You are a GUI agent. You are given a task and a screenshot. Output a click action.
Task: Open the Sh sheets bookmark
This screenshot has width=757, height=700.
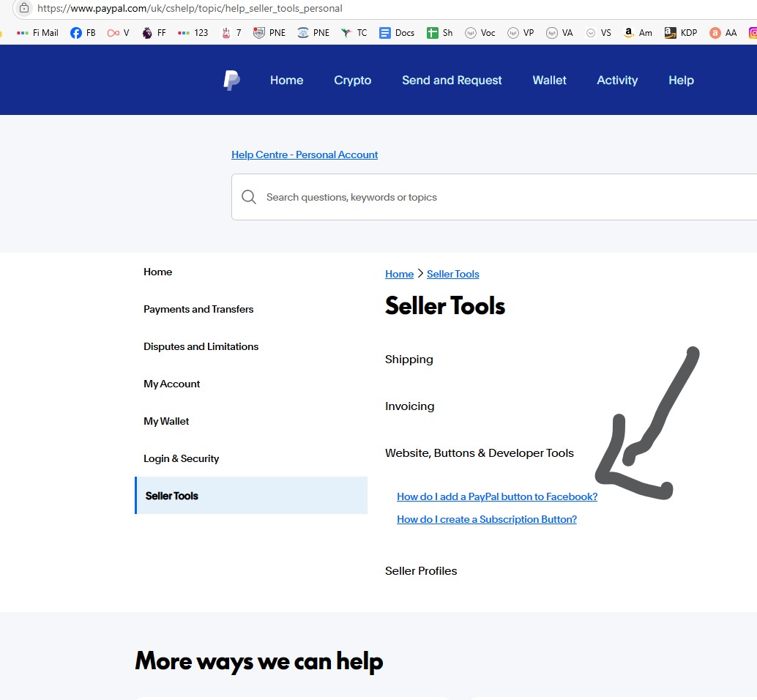pos(440,33)
